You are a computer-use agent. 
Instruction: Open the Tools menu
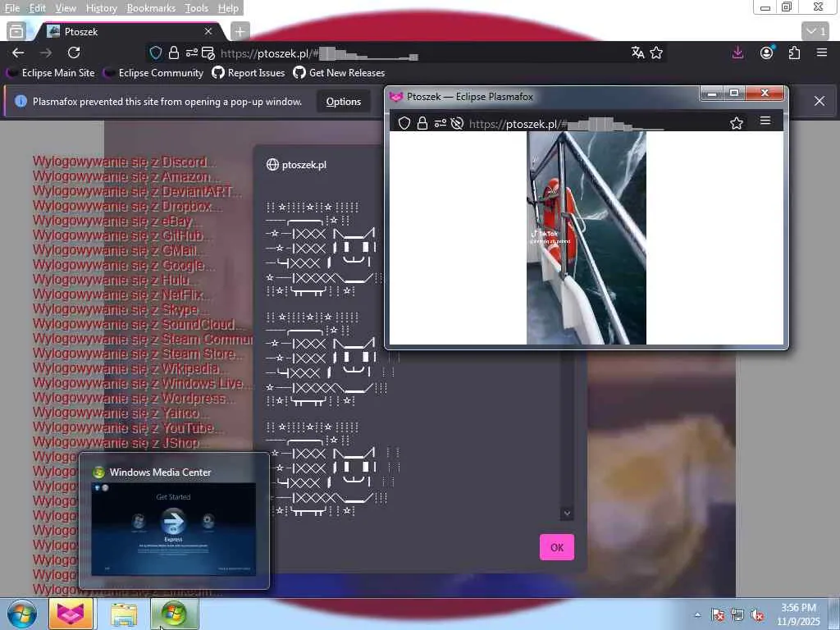click(x=197, y=8)
